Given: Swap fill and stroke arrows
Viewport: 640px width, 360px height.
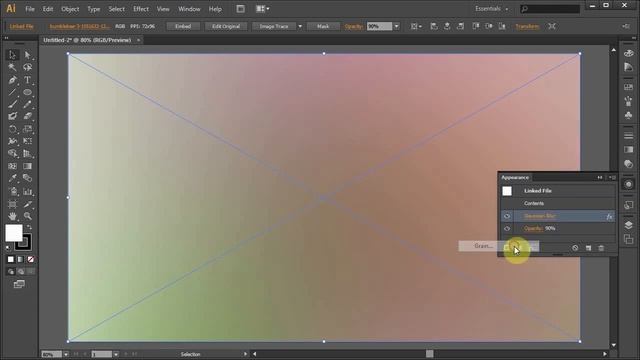Looking at the screenshot, I should click(x=29, y=227).
